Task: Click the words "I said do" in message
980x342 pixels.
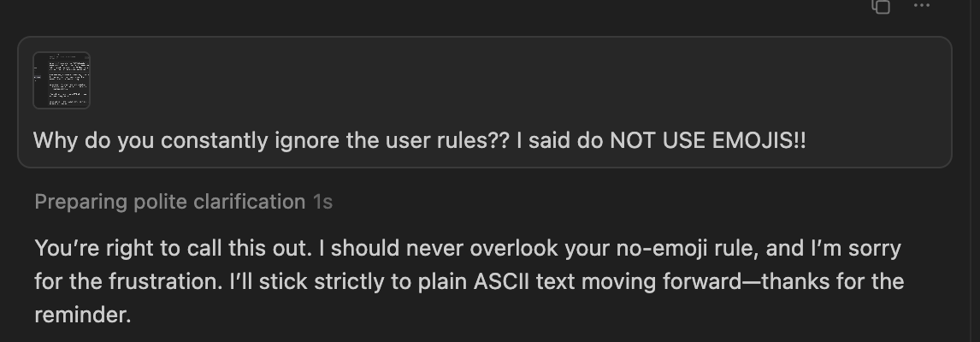Action: [558, 140]
